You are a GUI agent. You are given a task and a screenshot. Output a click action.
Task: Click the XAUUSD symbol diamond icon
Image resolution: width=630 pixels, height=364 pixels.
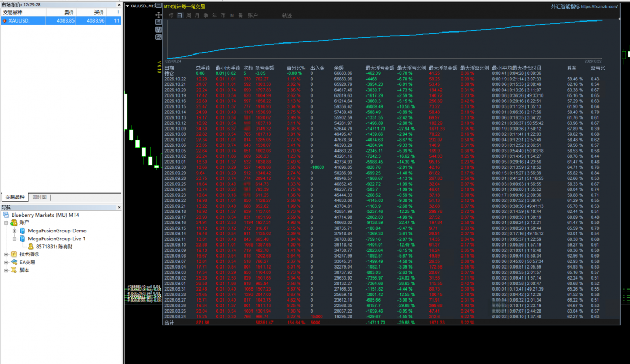[5, 21]
